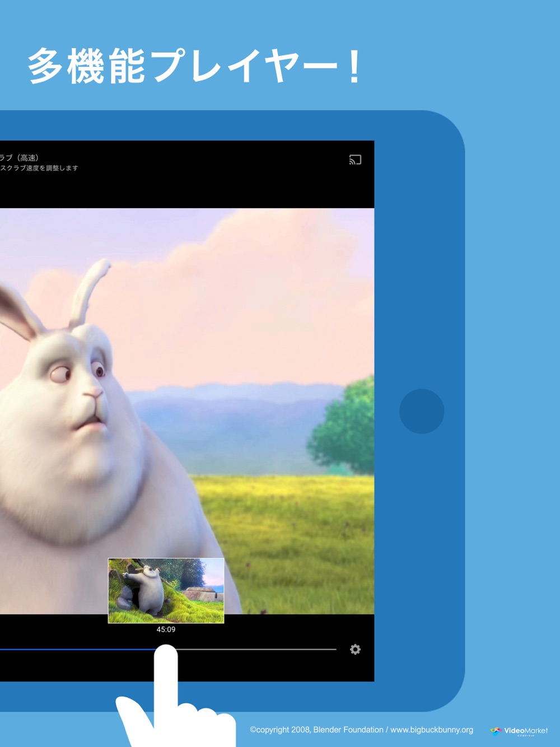Click the 多機能プレイヤー！ headline

195,66
